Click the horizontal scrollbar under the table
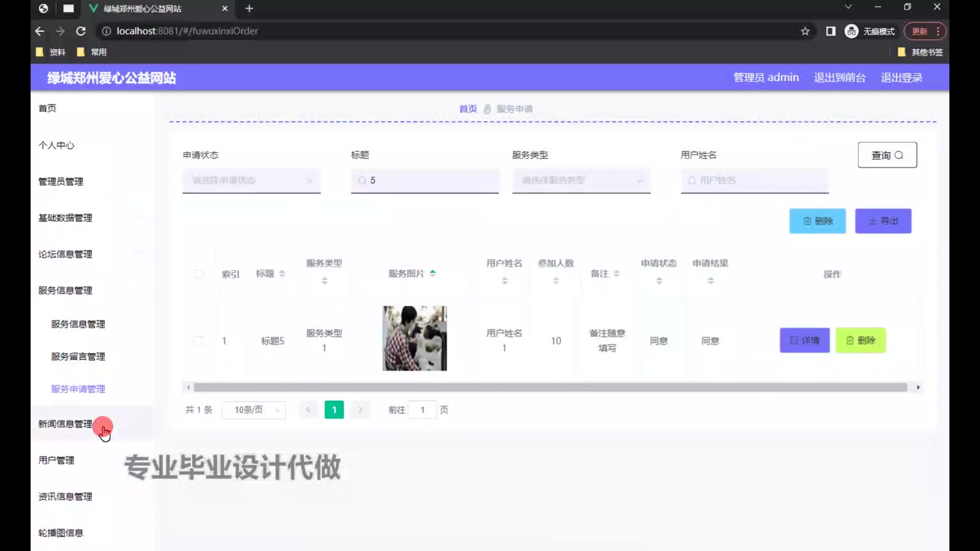This screenshot has height=551, width=980. coord(550,387)
